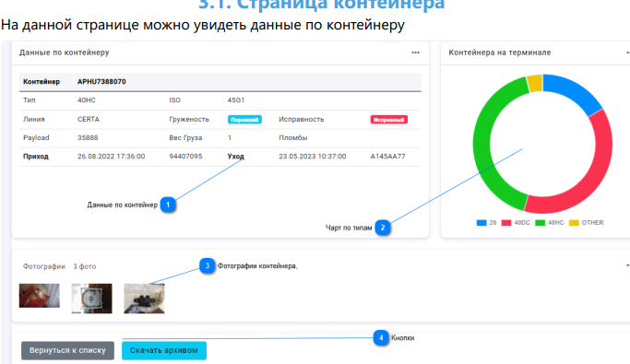Click the red Исправный status badge
This screenshot has height=364, width=630.
389,120
